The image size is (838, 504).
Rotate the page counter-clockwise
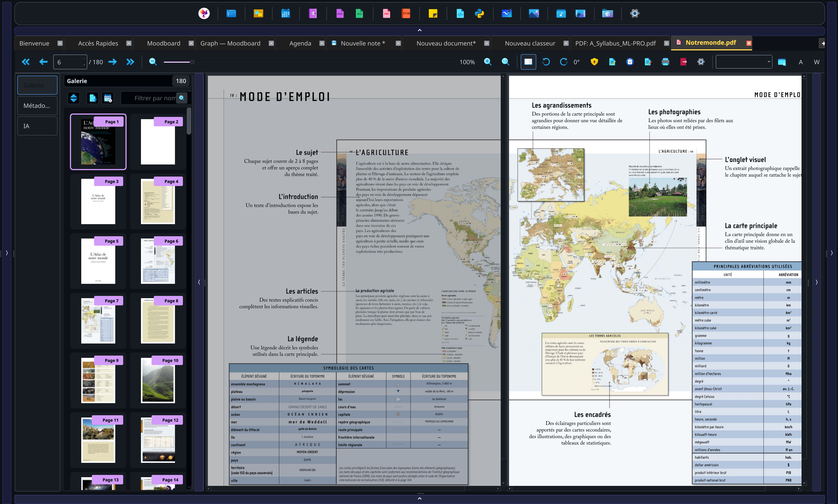click(546, 62)
